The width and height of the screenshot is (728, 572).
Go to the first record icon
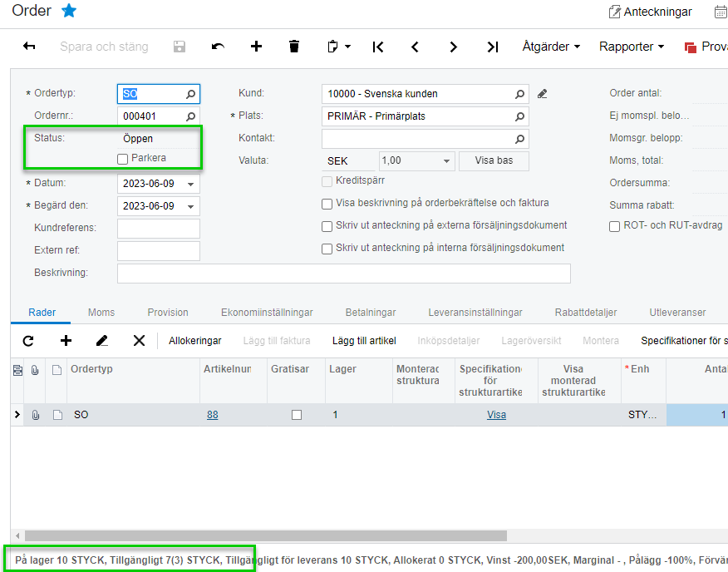point(378,47)
